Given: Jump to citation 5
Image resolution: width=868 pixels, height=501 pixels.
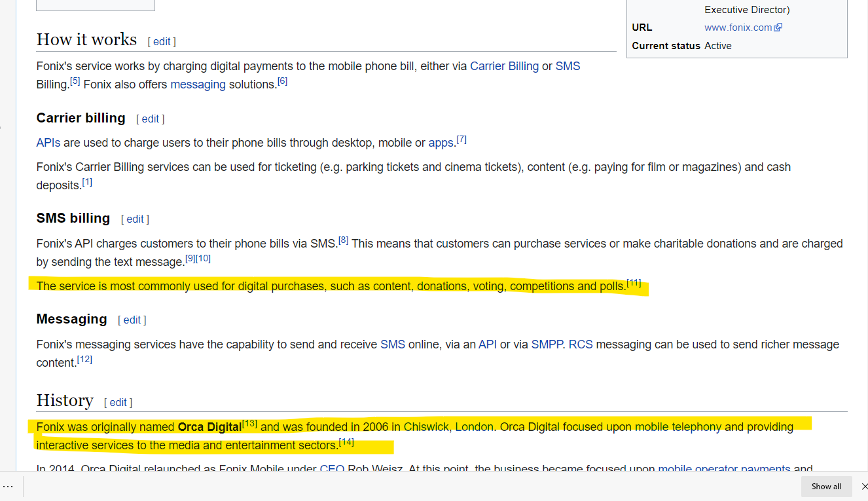Looking at the screenshot, I should (75, 82).
